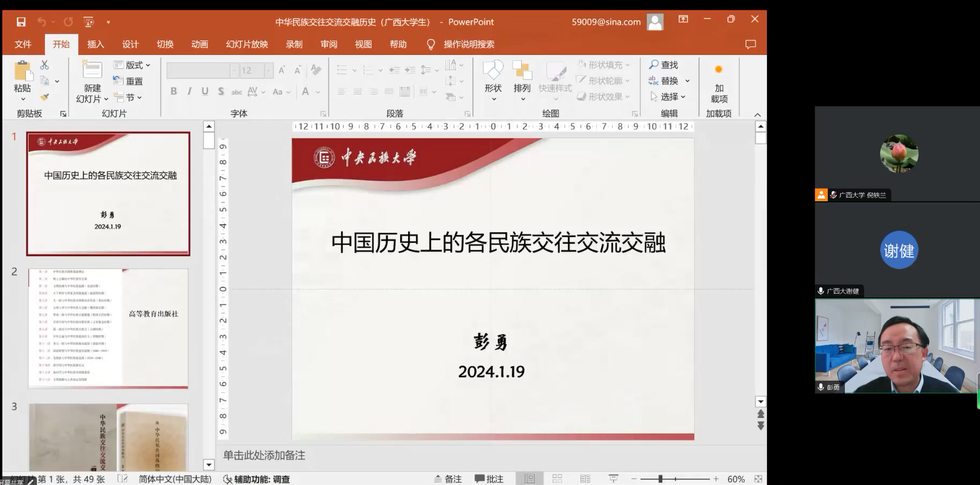Switch to Slide Sorter view
980x485 pixels.
(x=557, y=479)
